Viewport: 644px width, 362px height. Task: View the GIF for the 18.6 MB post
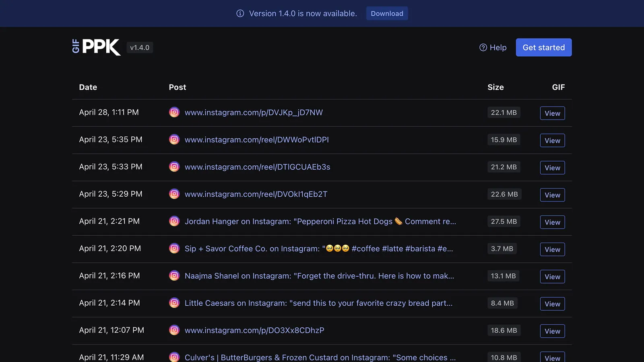[552, 331]
